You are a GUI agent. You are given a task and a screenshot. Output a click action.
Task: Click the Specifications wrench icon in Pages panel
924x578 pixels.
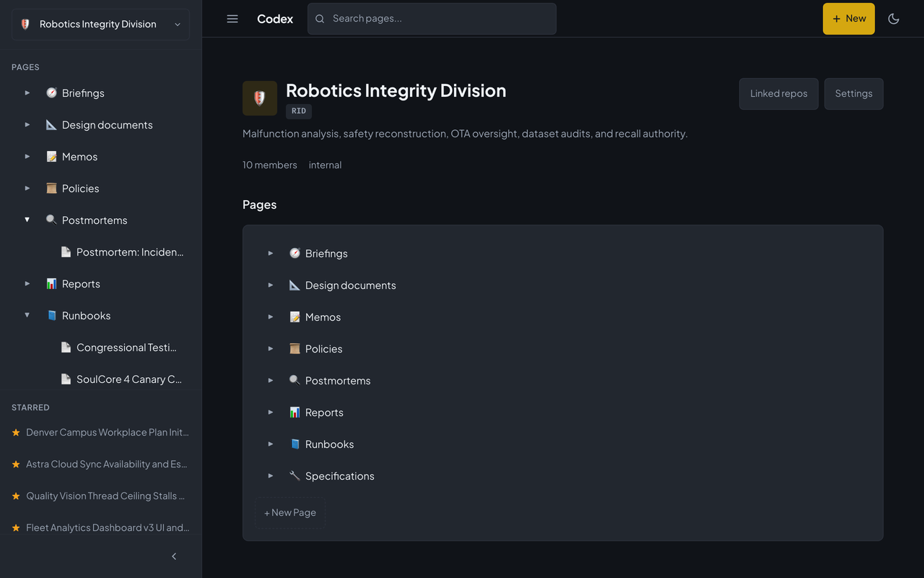(295, 475)
